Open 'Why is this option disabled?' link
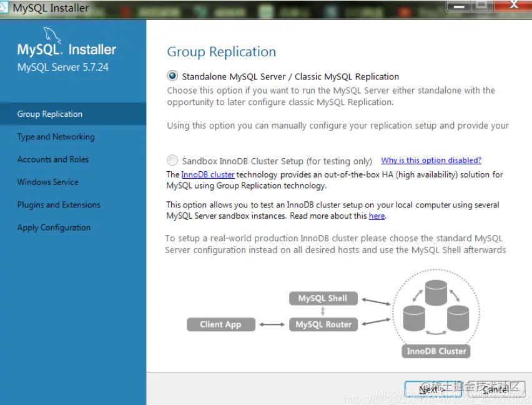This screenshot has width=532, height=405. 431,160
